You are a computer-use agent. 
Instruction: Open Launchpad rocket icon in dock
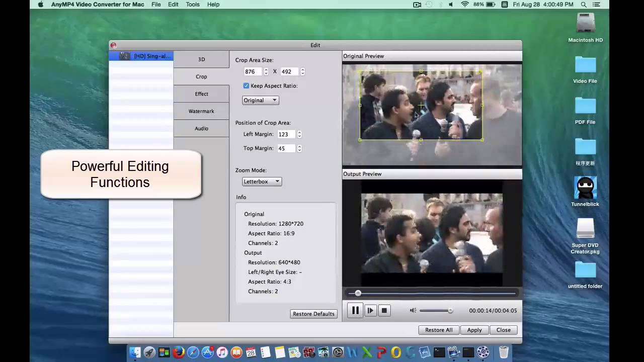tap(149, 352)
